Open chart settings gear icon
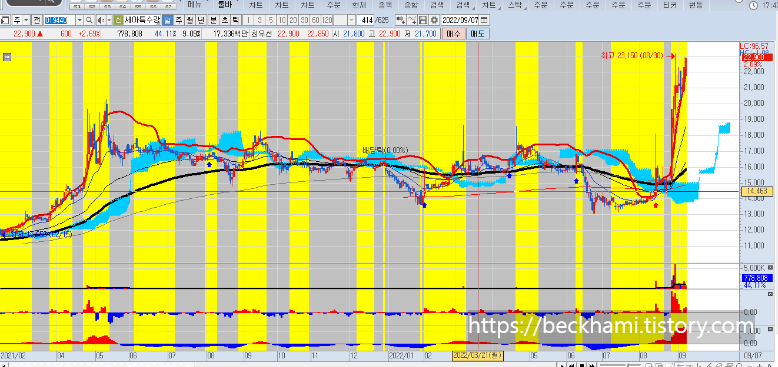This screenshot has height=367, width=778. coord(434,20)
